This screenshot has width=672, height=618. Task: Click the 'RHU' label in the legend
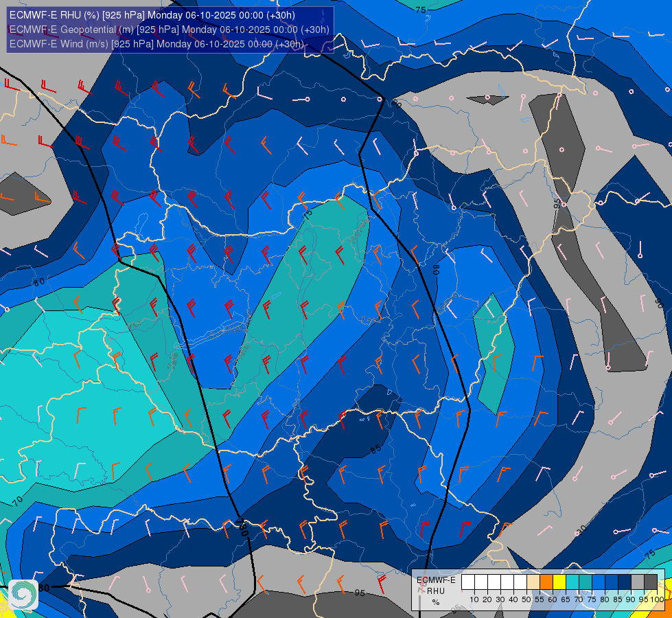[436, 591]
